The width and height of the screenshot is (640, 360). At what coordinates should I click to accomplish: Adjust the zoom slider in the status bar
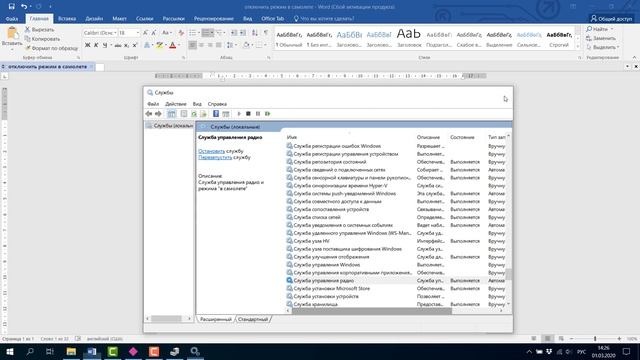click(595, 339)
